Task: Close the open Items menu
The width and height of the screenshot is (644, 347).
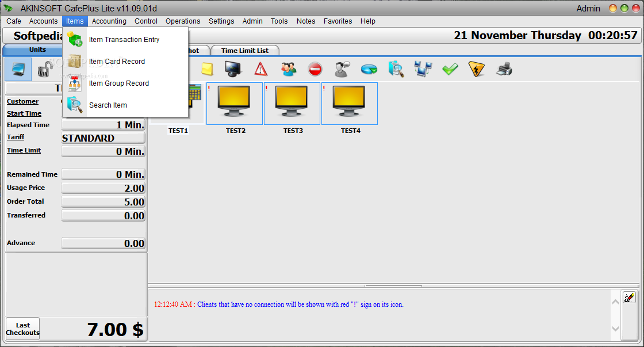Action: pyautogui.click(x=75, y=21)
